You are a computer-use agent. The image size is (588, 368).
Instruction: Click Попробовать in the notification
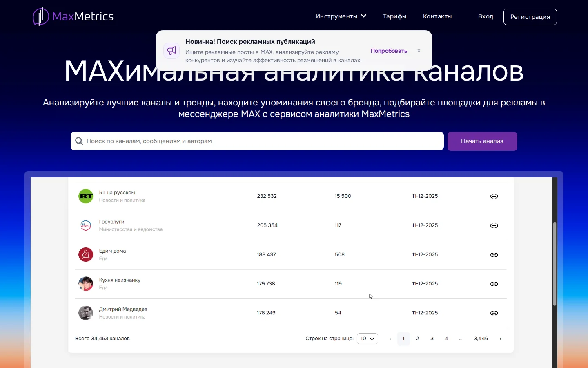click(389, 51)
